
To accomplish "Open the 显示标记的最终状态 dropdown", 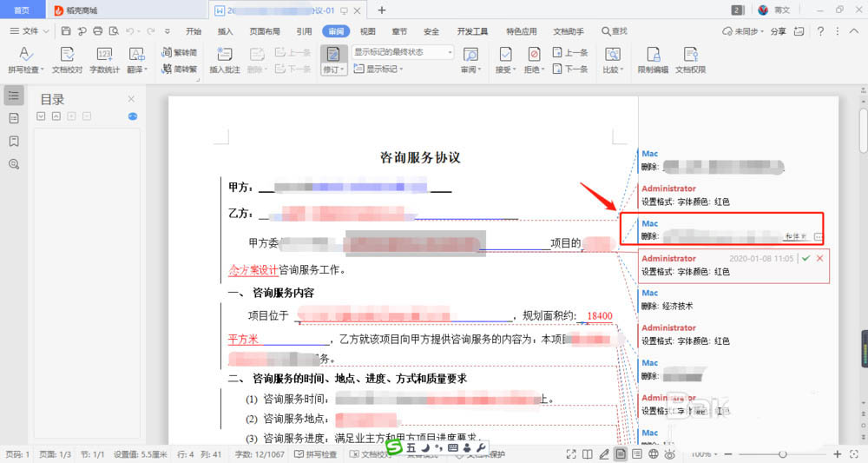I will point(403,52).
